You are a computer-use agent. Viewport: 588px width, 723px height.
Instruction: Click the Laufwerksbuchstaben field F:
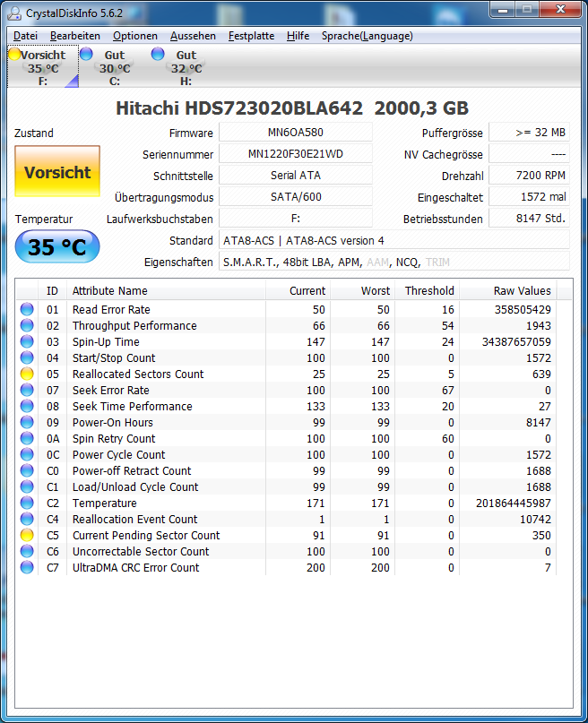click(296, 219)
